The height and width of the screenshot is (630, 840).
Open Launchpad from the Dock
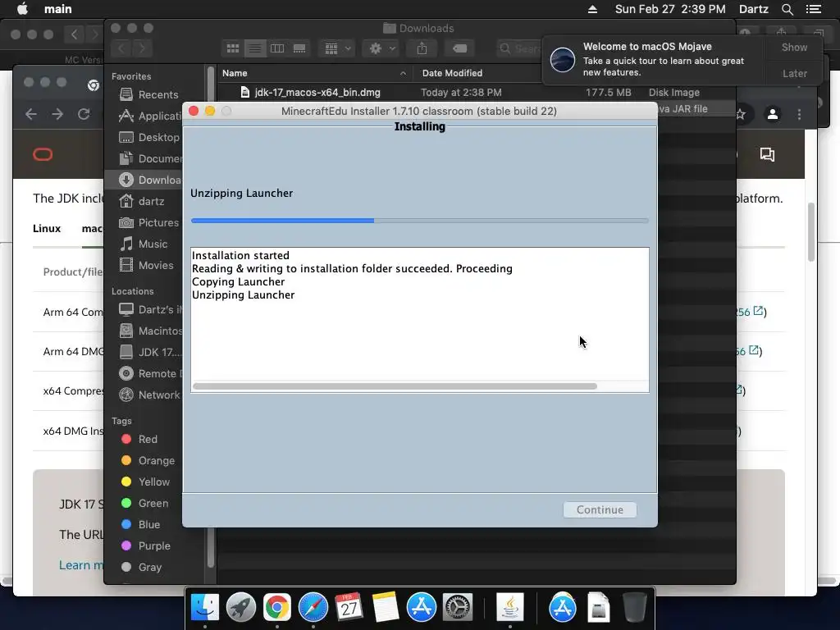point(241,607)
